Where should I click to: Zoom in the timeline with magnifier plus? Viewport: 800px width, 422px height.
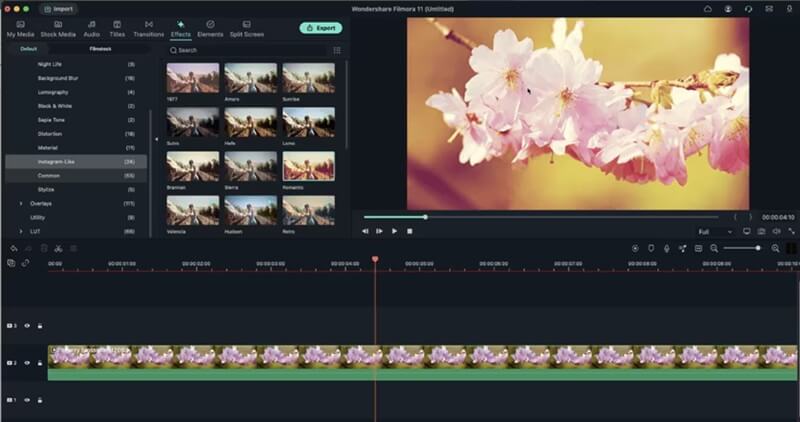coord(775,248)
